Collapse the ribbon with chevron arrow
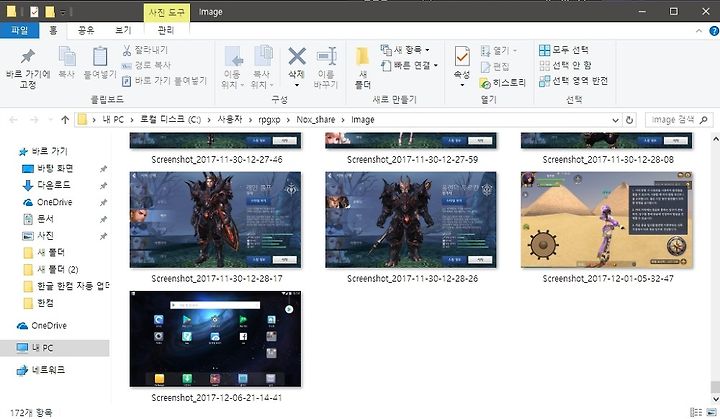Image resolution: width=720 pixels, height=419 pixels. tap(699, 31)
